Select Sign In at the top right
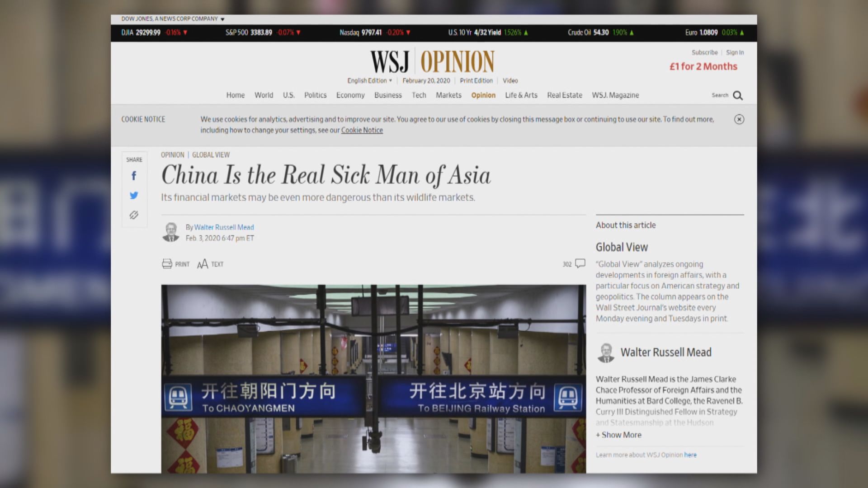868x488 pixels. pos(735,52)
